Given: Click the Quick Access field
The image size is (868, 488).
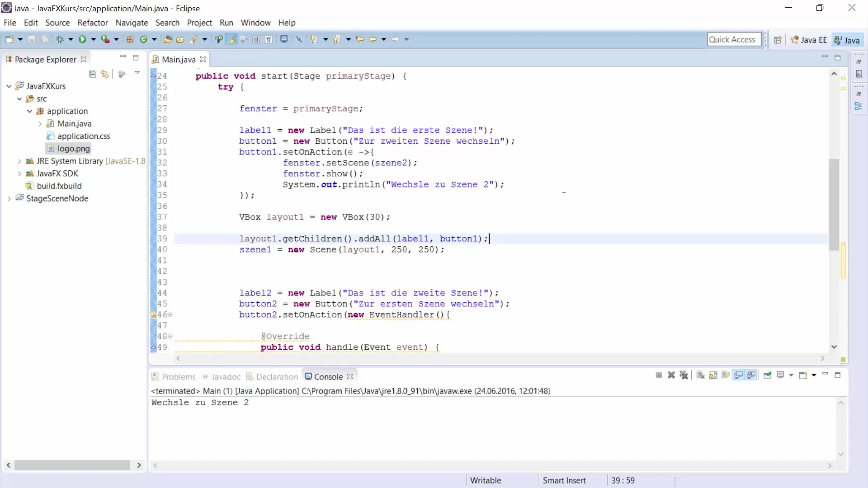Looking at the screenshot, I should tap(734, 39).
